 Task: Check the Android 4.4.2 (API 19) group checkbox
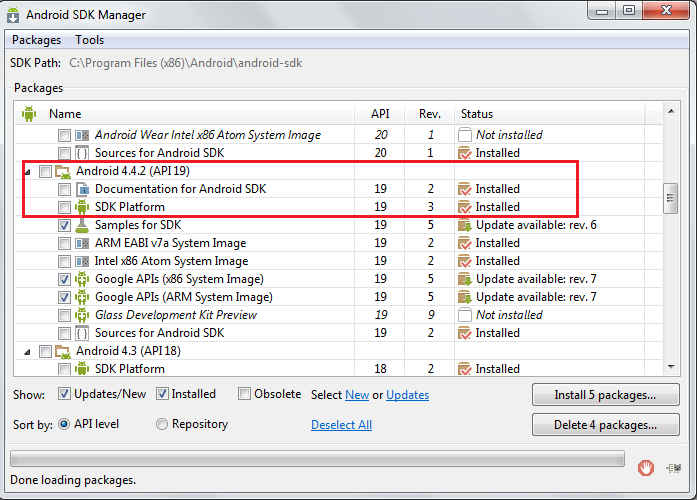45,172
